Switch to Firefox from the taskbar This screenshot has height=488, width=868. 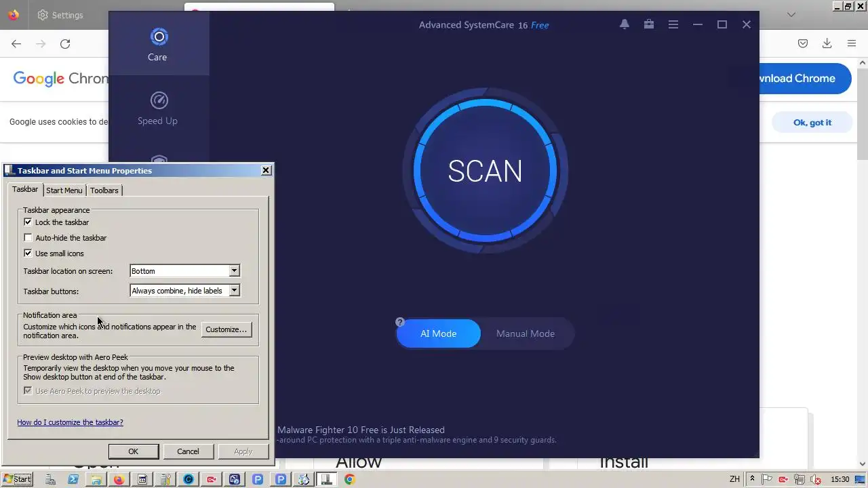[119, 479]
